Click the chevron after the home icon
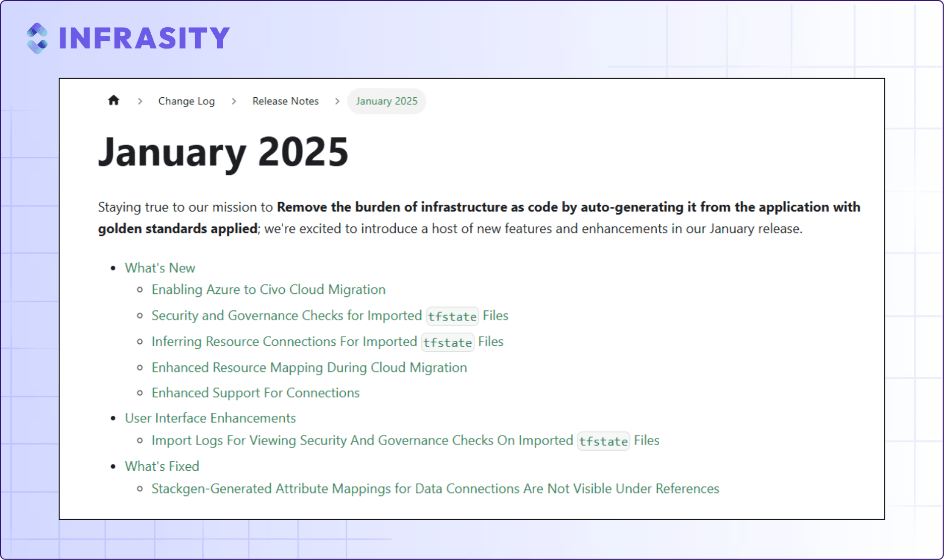Viewport: 944px width, 560px height. pos(140,101)
